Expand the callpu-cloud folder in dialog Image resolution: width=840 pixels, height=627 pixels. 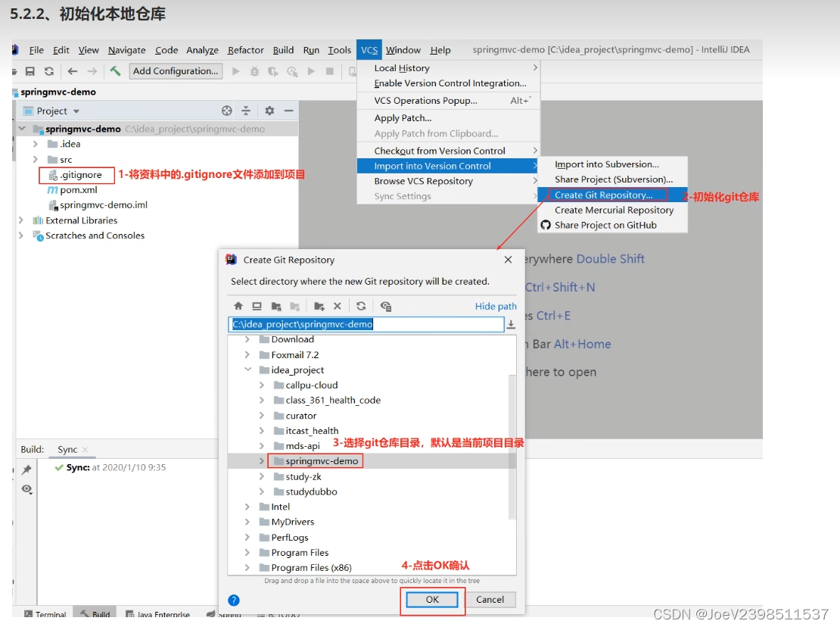pos(261,385)
